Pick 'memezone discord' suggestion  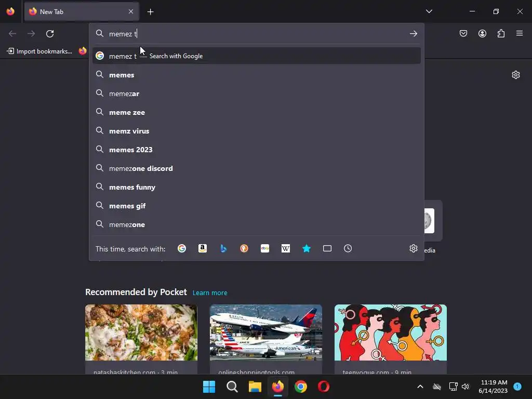pos(257,168)
